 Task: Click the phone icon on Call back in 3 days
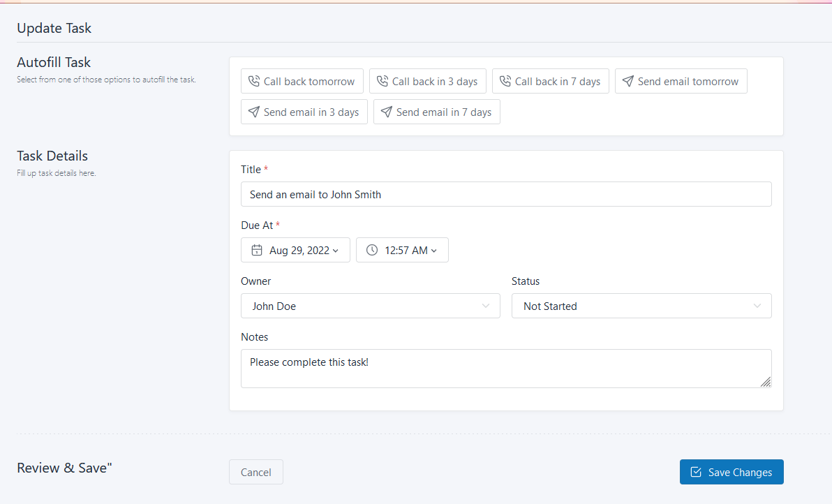[382, 81]
